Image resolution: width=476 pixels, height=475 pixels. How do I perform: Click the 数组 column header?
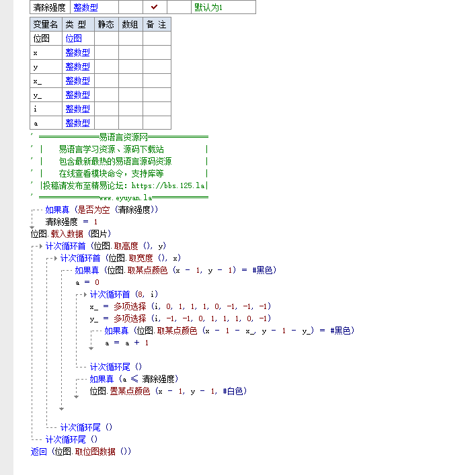click(x=130, y=24)
